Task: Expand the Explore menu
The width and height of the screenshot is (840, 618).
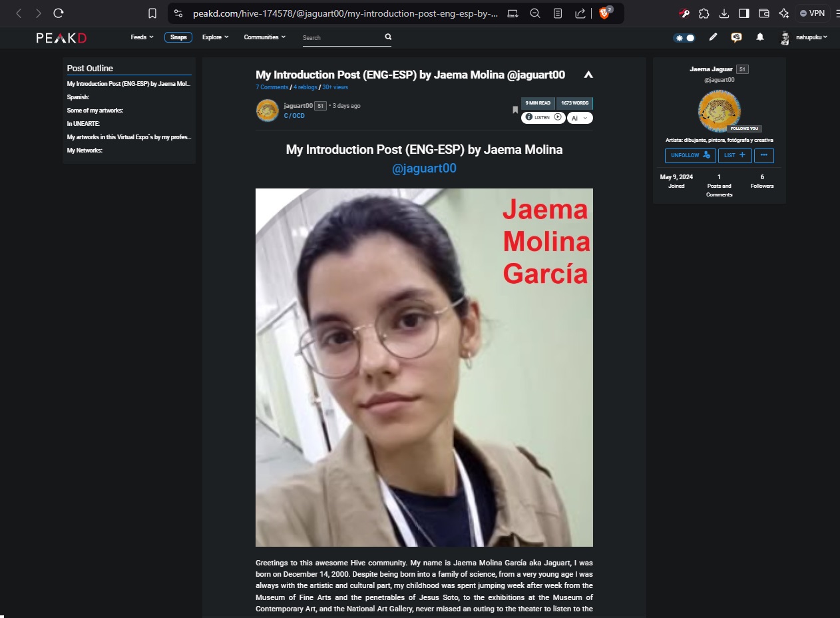Action: coord(215,37)
